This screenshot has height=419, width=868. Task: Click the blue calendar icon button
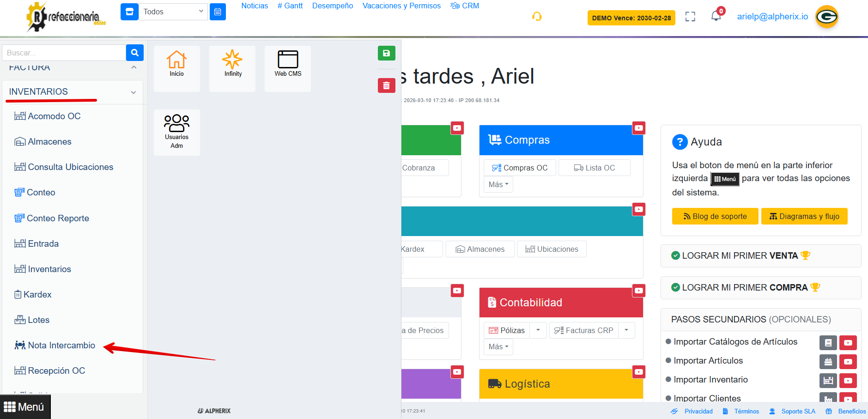218,12
